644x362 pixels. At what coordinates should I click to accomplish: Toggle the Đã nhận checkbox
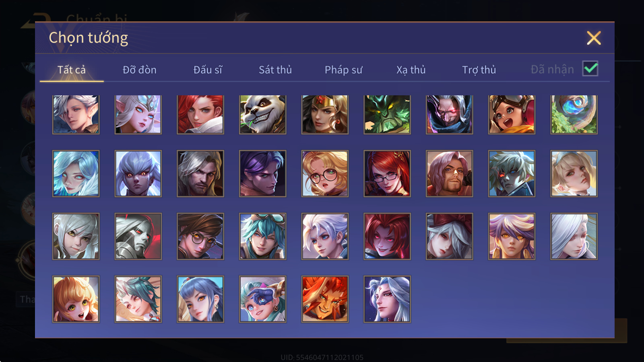(x=590, y=69)
